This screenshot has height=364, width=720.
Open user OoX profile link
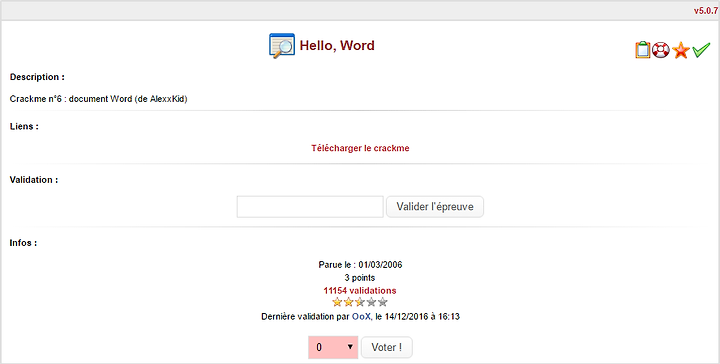click(x=361, y=317)
